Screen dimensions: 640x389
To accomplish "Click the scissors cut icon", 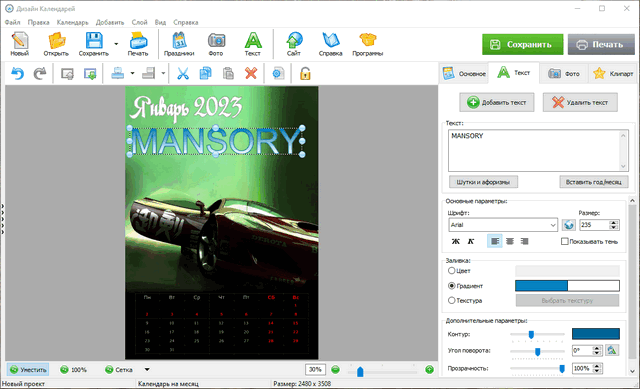I will click(182, 73).
